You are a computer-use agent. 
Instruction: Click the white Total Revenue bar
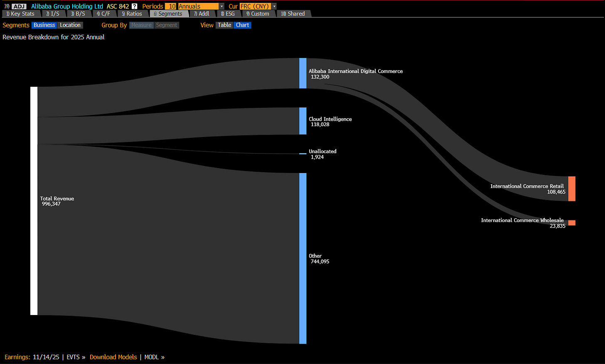click(x=34, y=201)
